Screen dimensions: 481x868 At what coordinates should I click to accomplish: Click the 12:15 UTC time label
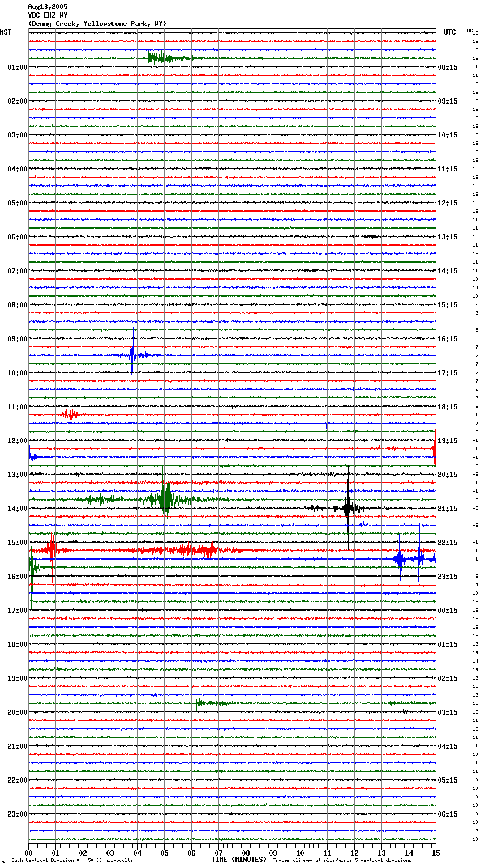pyautogui.click(x=448, y=203)
